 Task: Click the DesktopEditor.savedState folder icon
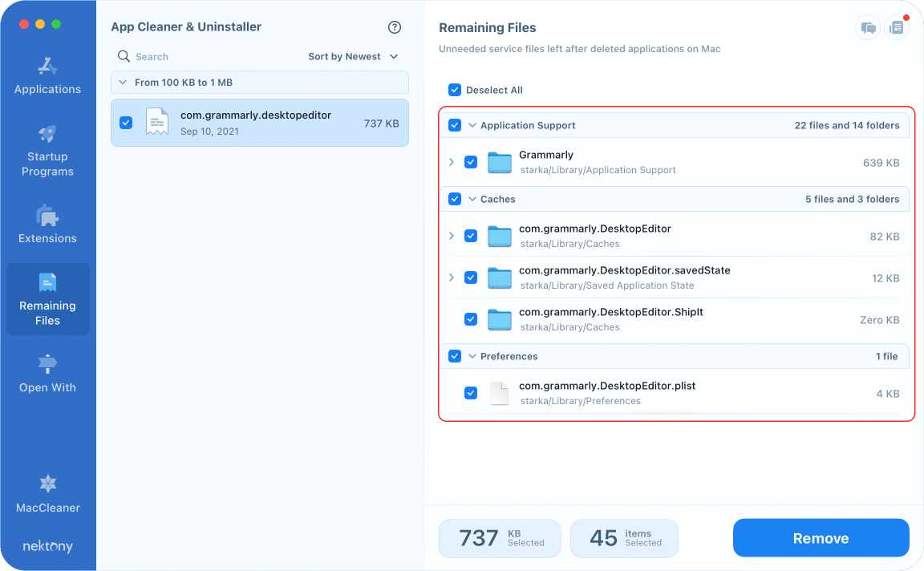pyautogui.click(x=499, y=277)
